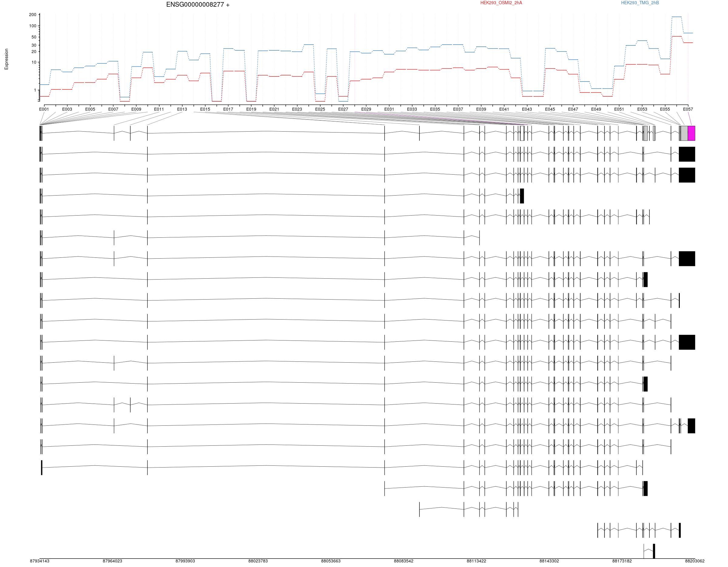Click exon label E023
The width and height of the screenshot is (728, 567).
click(x=297, y=109)
